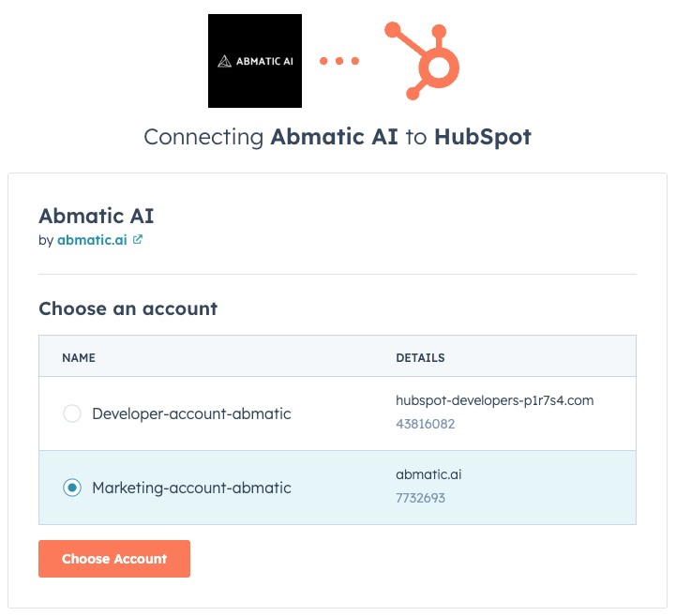Select the Developer-account-abmatic radio button
676x616 pixels.
pyautogui.click(x=71, y=413)
